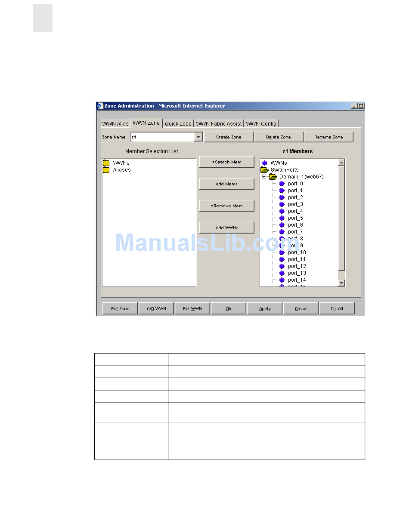Select Aliases folder icon in Member Selection List
This screenshot has width=409, height=532.
pos(106,170)
